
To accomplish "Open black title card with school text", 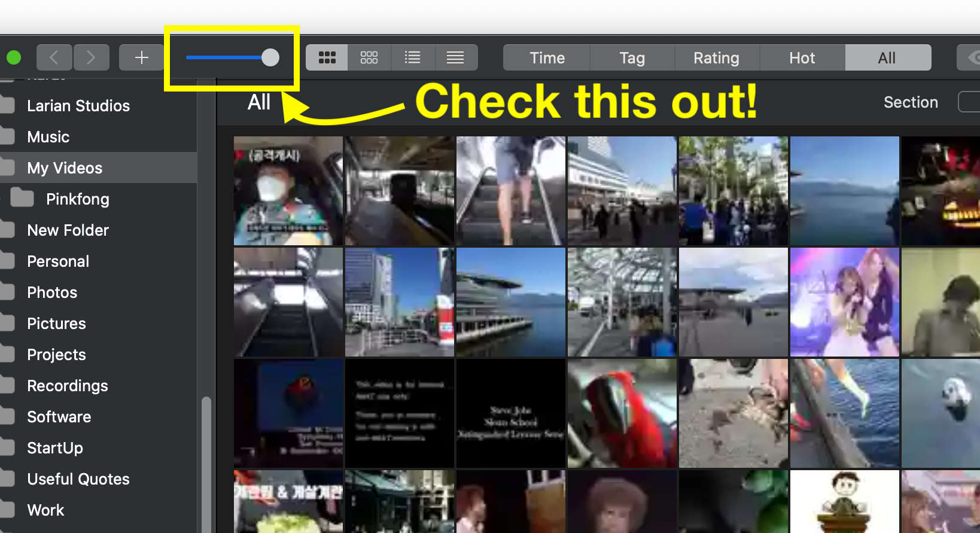I will [511, 413].
